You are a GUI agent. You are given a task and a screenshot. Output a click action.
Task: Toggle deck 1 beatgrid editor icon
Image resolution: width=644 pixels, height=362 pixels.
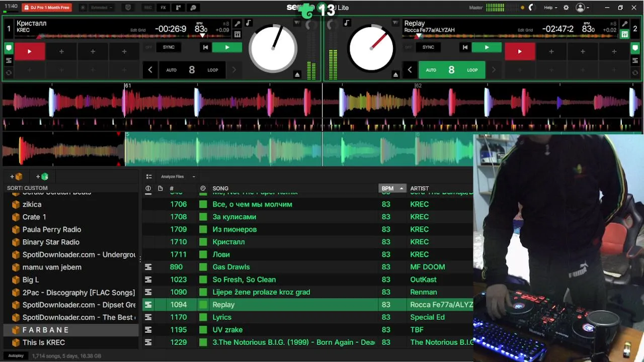coord(237,34)
